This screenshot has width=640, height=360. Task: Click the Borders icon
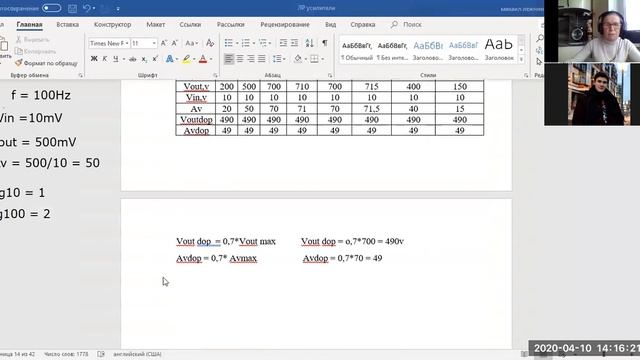(314, 59)
